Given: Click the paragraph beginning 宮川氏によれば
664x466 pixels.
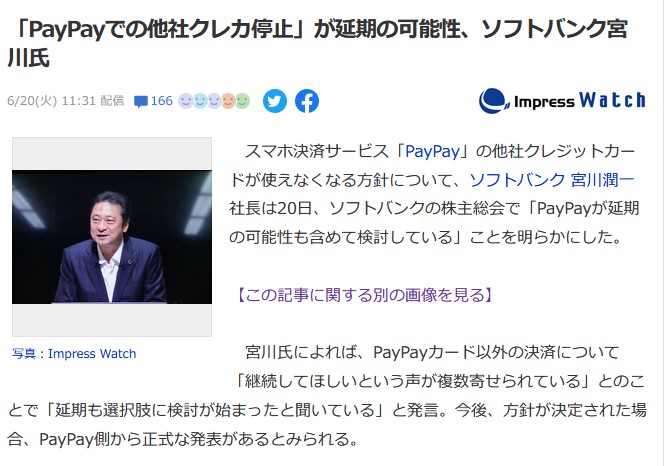Looking at the screenshot, I should coord(327,395).
